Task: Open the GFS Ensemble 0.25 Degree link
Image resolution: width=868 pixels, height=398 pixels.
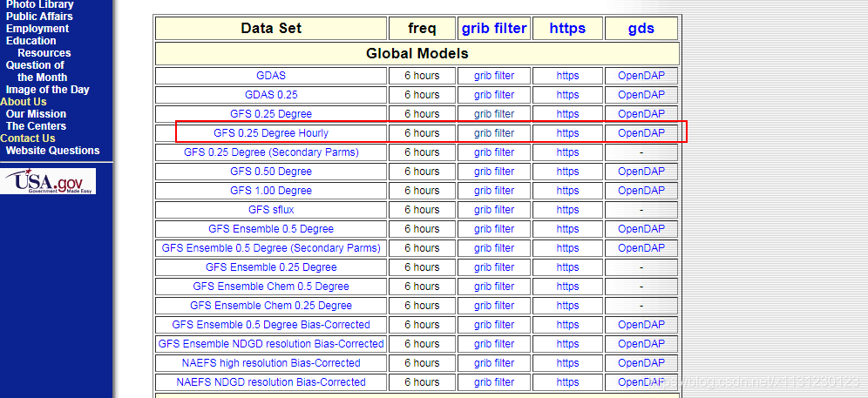Action: pos(271,267)
